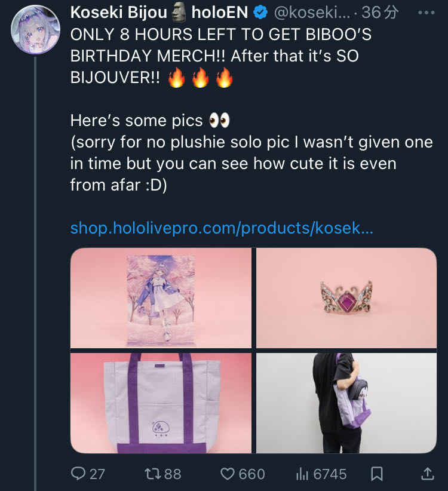Open Koseki Bijou profile avatar
The image size is (448, 491).
[35, 29]
